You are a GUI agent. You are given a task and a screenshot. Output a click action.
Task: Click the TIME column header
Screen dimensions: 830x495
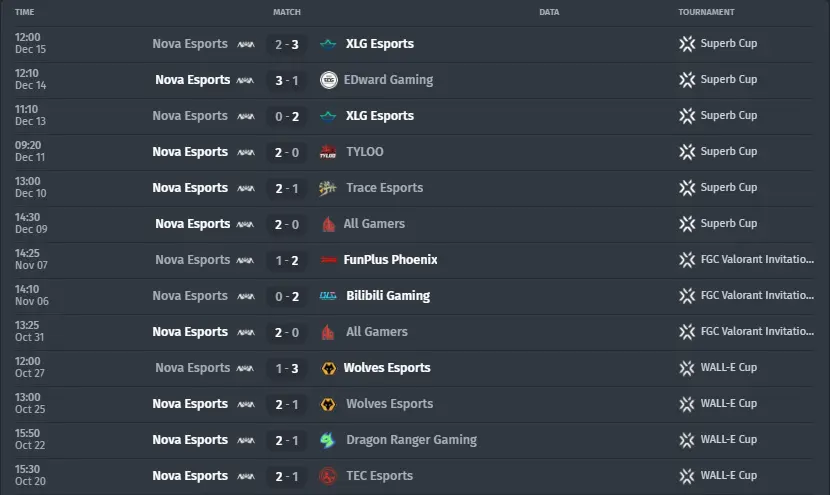(24, 12)
